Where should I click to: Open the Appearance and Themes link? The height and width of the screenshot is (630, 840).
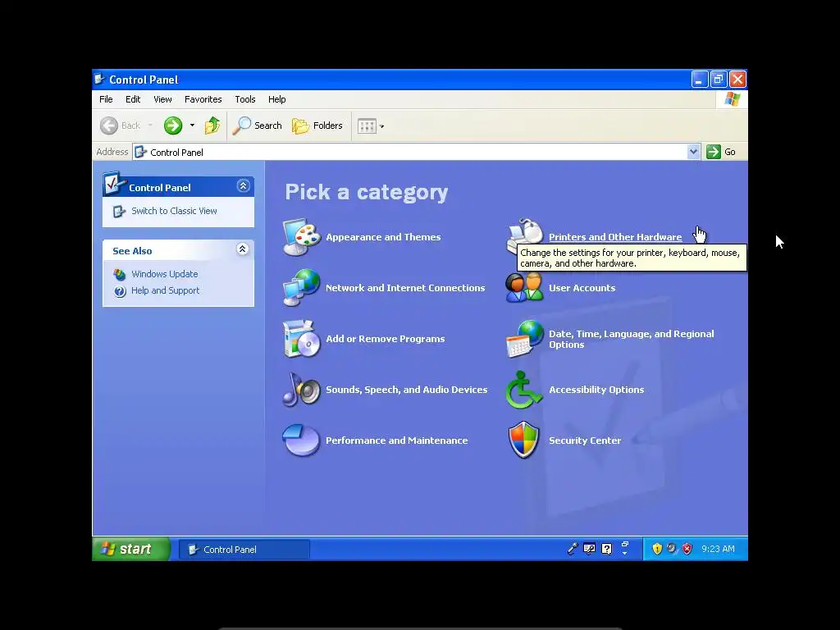(x=383, y=237)
